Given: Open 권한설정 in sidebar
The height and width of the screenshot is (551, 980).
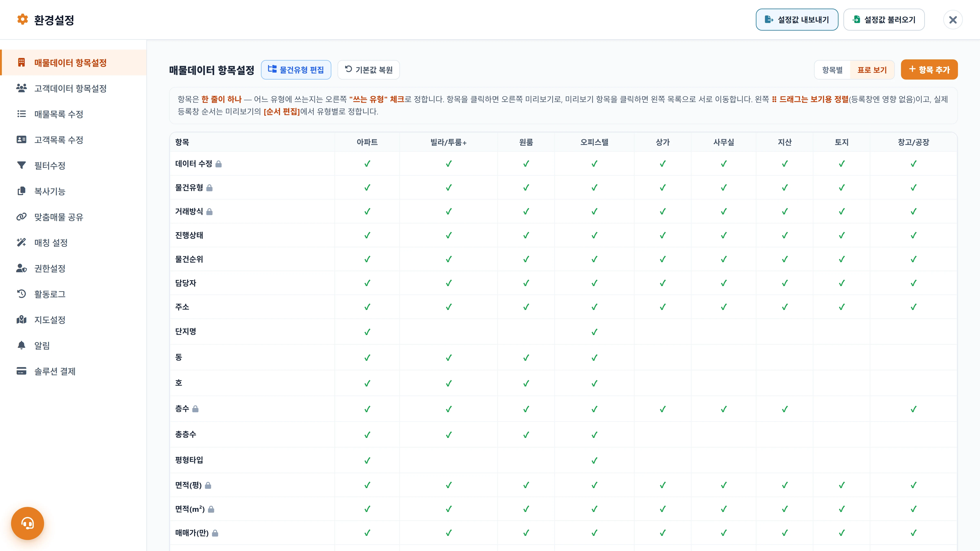Looking at the screenshot, I should (x=73, y=269).
